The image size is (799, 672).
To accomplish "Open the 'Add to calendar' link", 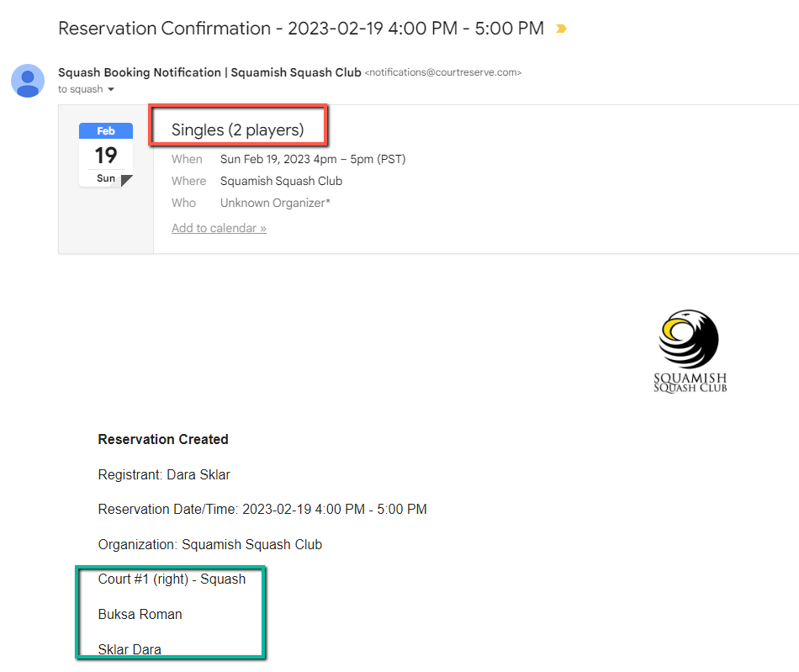I will point(219,228).
